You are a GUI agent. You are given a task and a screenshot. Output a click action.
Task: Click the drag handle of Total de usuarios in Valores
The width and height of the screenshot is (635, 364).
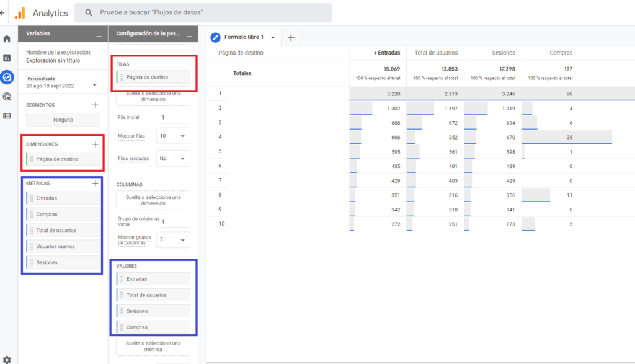tap(122, 295)
